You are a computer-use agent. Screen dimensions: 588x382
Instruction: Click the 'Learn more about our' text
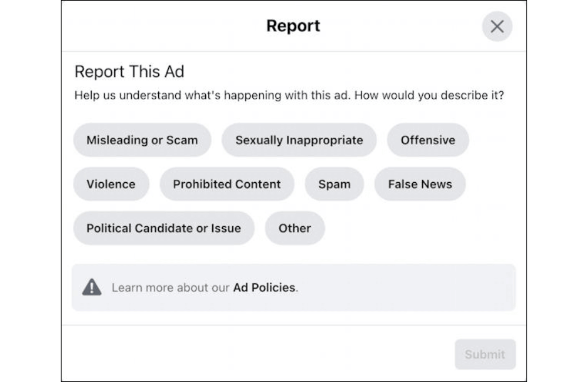[171, 288]
